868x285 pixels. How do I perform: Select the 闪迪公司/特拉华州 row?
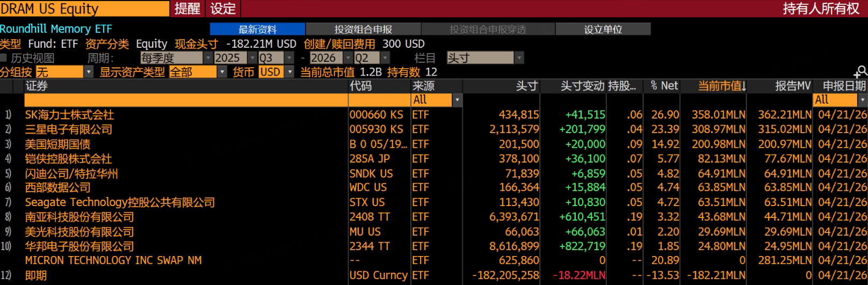434,174
